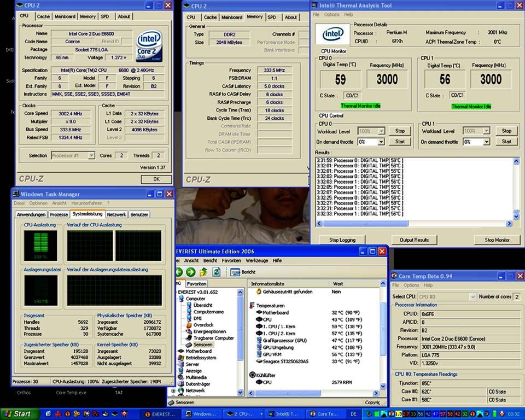
Task: Click Stop button under CPU 1 control
Action: pos(506,131)
